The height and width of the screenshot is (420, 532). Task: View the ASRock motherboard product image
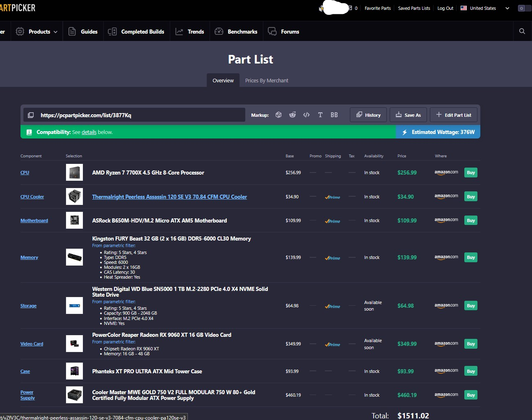[x=74, y=220]
